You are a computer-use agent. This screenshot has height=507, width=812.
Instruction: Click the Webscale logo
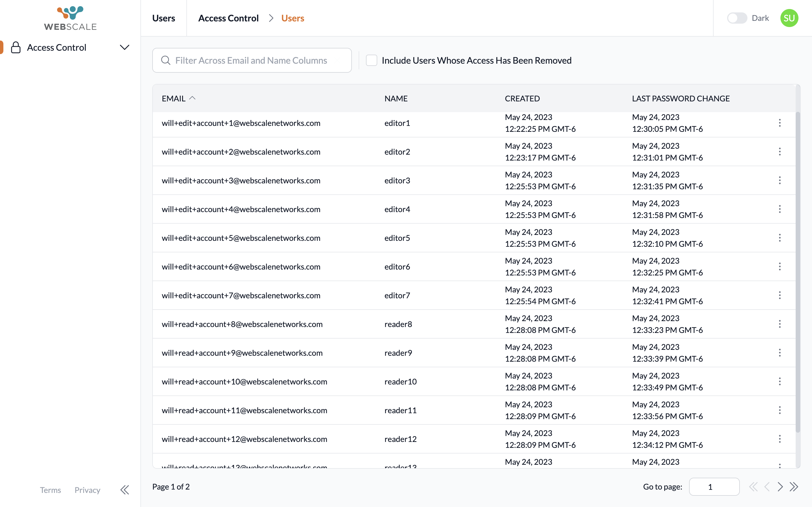[x=70, y=18]
